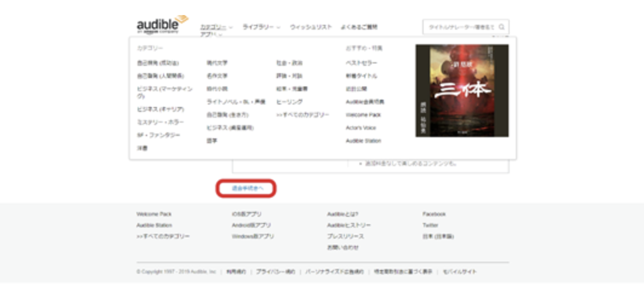This screenshot has height=290, width=644.
Task: Open Audibleとは? footer link
Action: point(343,214)
